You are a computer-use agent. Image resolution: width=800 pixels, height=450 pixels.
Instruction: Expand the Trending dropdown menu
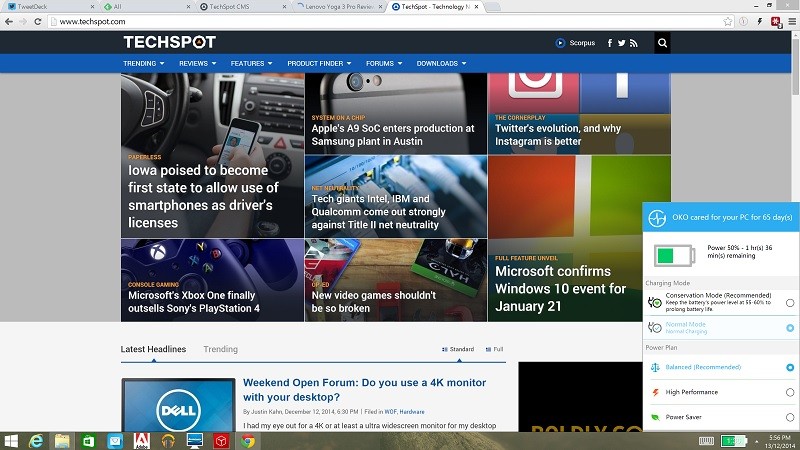pyautogui.click(x=143, y=63)
